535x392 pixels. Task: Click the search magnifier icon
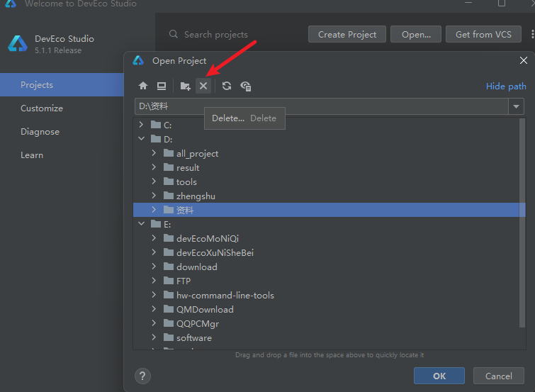(x=174, y=34)
